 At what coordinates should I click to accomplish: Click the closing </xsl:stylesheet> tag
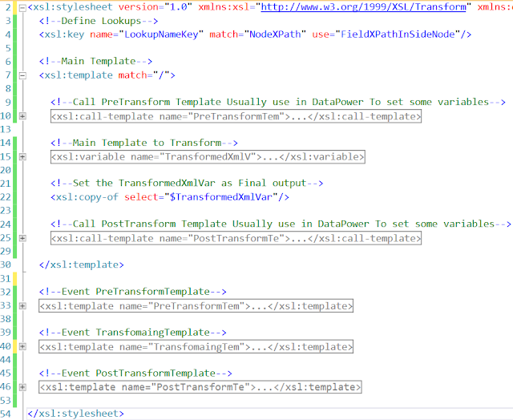[x=76, y=414]
